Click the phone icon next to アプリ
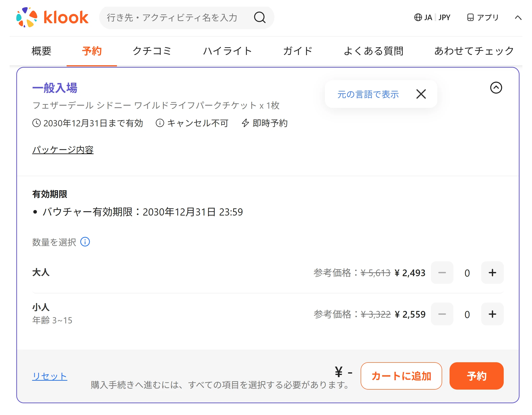This screenshot has width=532, height=415. pyautogui.click(x=470, y=18)
